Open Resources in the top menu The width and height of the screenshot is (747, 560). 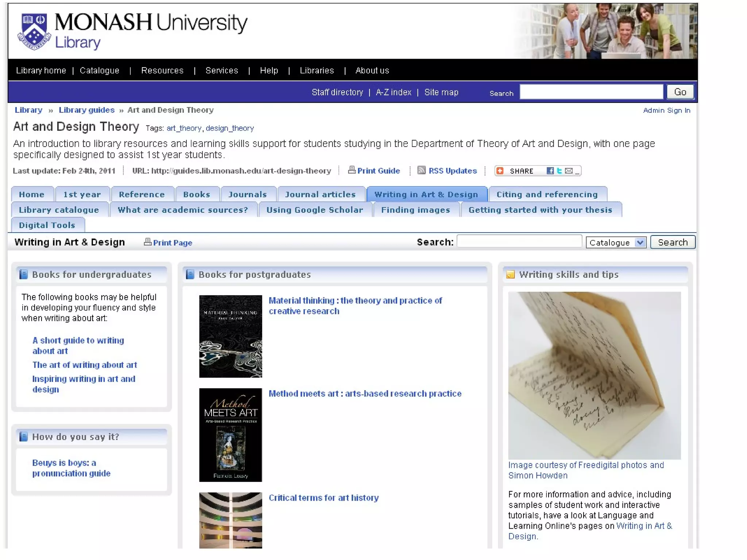click(162, 70)
